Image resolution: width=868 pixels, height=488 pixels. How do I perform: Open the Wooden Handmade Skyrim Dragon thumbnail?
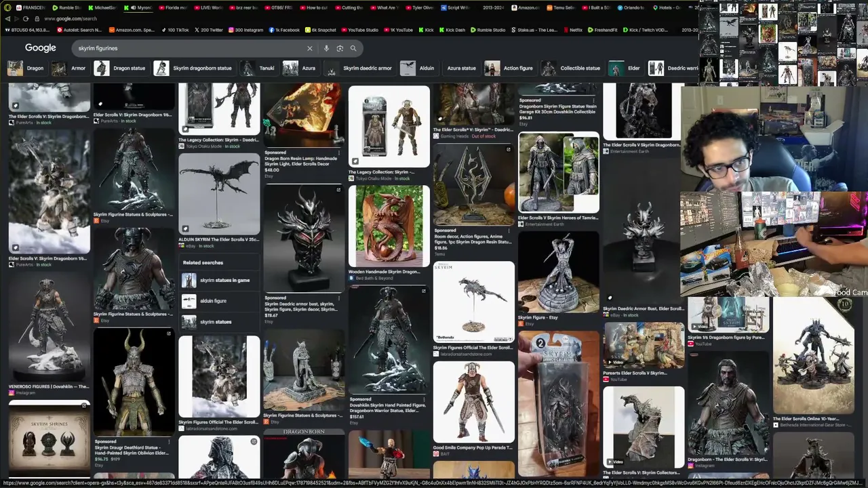[389, 226]
